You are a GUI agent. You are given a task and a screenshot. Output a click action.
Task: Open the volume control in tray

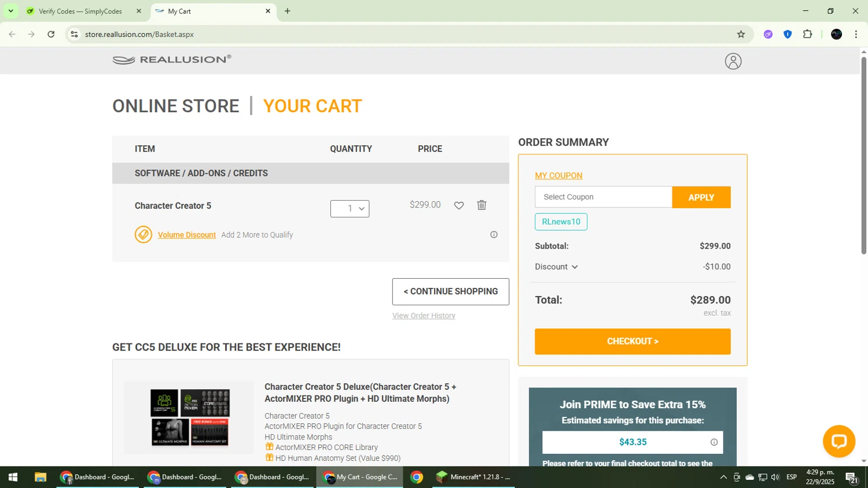(x=775, y=477)
